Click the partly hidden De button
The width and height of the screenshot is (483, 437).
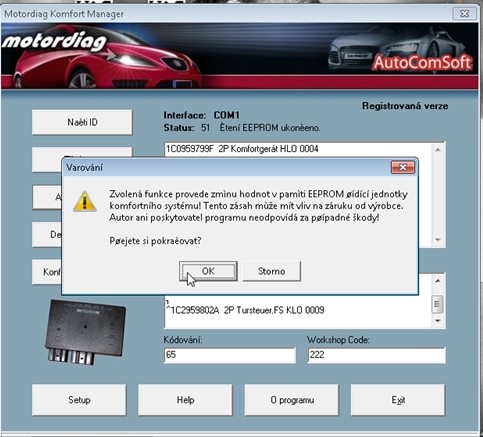coord(47,235)
